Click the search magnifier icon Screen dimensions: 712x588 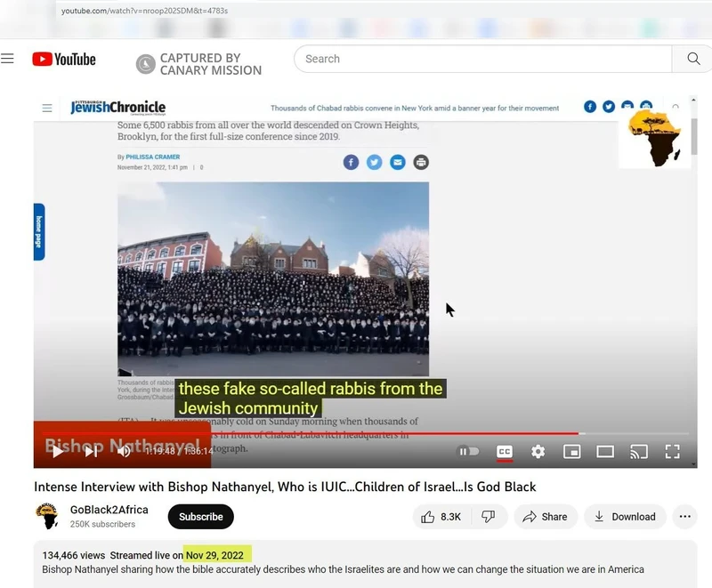(692, 59)
